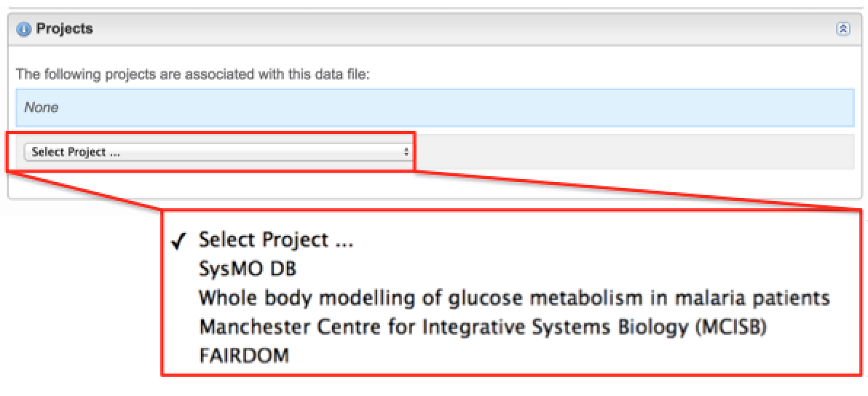Choose the 'Select Project ...' placeholder option

pyautogui.click(x=277, y=240)
